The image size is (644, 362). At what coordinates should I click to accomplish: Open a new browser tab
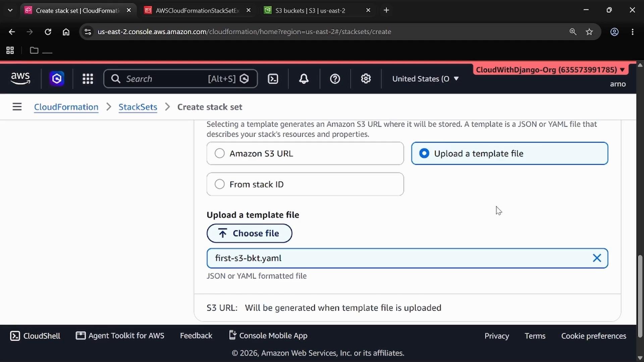386,10
